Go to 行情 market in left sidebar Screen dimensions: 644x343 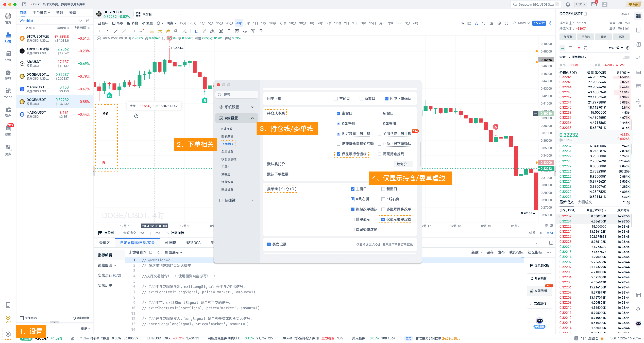click(x=8, y=37)
